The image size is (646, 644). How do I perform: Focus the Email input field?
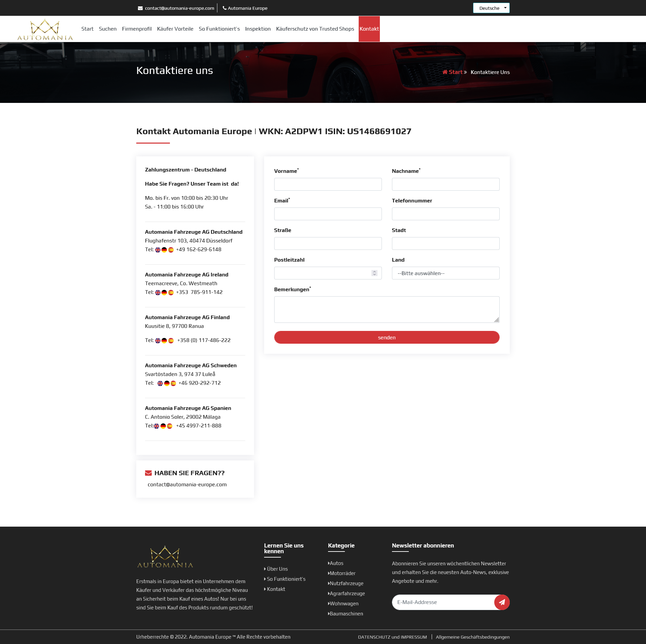click(x=328, y=214)
